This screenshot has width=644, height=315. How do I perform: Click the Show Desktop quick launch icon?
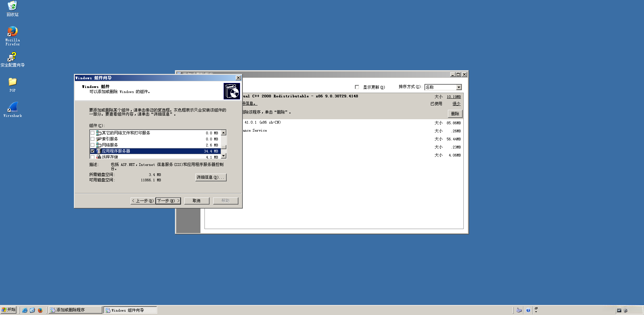pos(32,310)
